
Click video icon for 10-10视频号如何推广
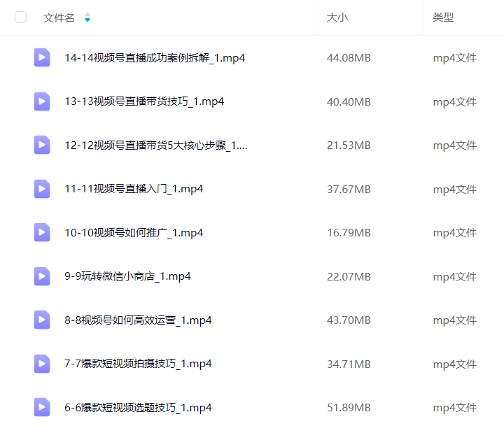pyautogui.click(x=42, y=232)
